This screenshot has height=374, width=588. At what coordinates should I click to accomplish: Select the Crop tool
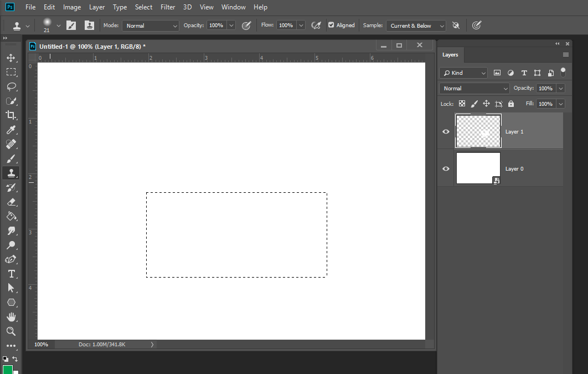(x=11, y=115)
